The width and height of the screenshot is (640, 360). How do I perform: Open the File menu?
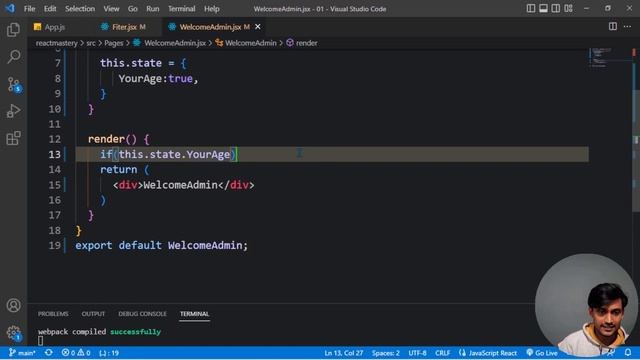29,9
